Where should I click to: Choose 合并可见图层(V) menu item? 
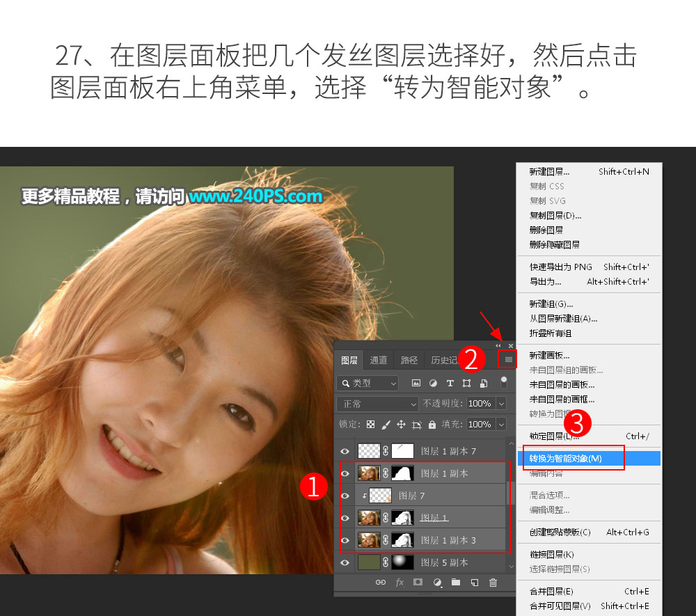(x=589, y=606)
